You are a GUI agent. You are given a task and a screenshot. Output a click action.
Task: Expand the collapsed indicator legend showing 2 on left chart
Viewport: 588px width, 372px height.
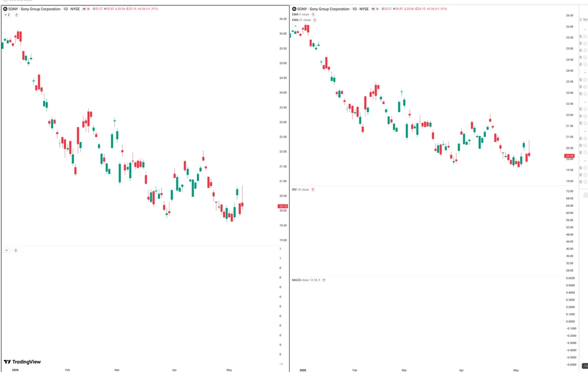coord(7,15)
